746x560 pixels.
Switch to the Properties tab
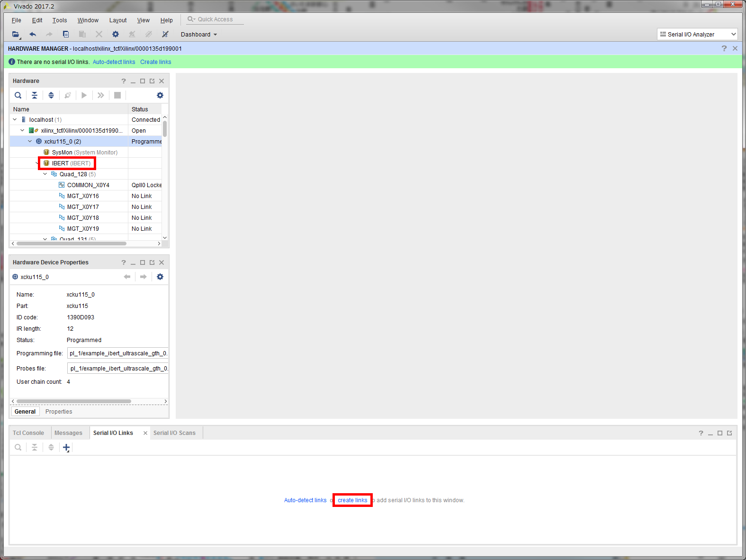click(x=59, y=412)
